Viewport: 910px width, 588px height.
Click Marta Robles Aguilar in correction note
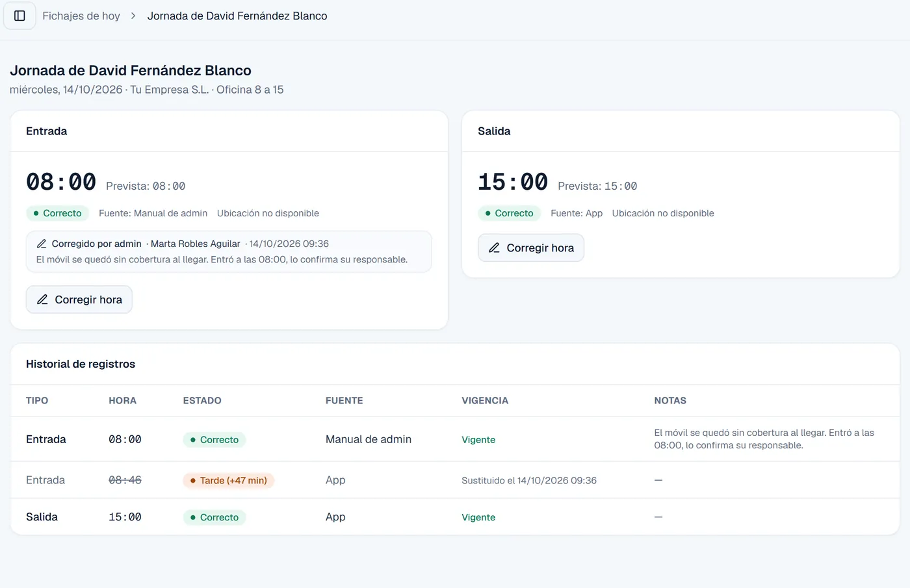pos(196,244)
